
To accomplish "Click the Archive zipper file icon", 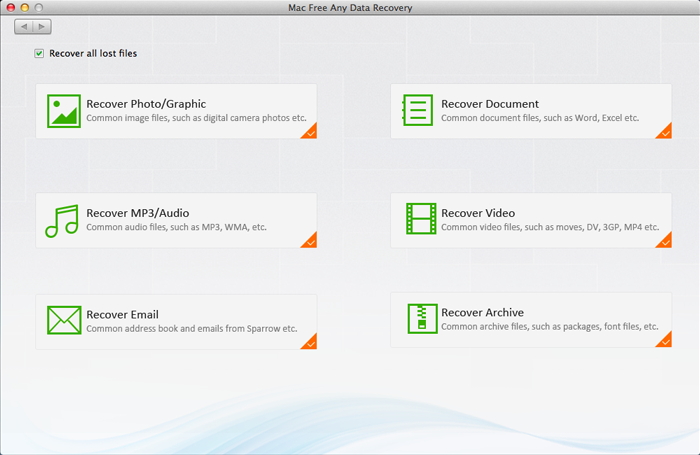I will pyautogui.click(x=422, y=319).
